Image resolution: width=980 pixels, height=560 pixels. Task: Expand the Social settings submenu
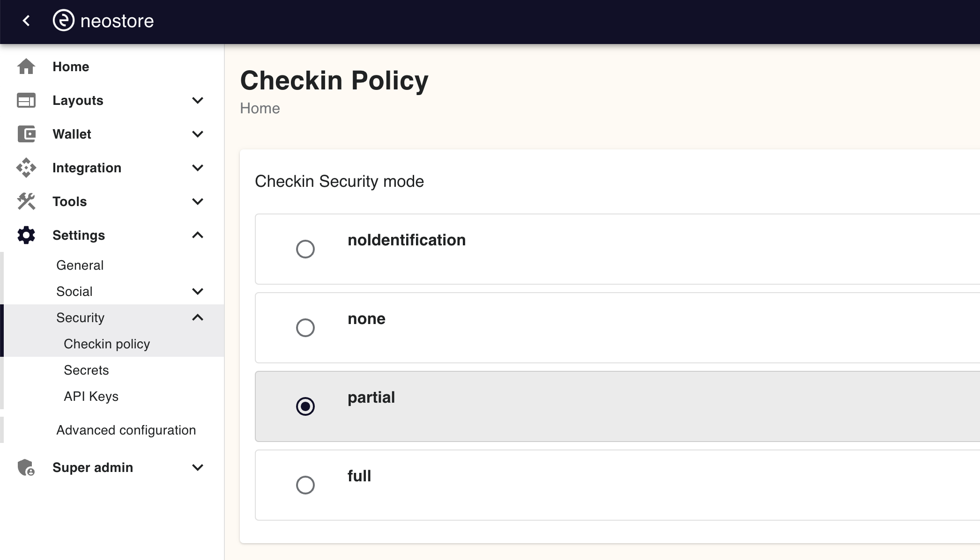(198, 291)
